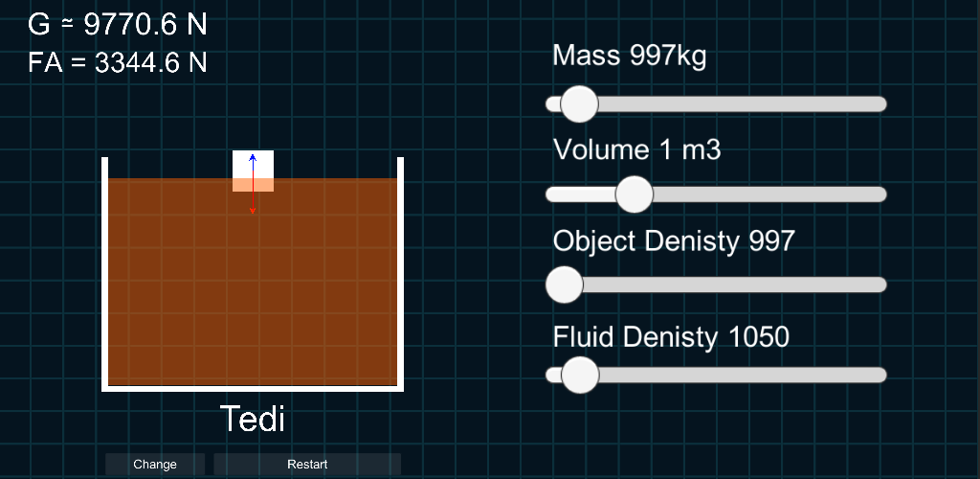Viewport: 980px width, 479px height.
Task: Click the G ≈ 9770.6 N readout
Action: pos(118,25)
